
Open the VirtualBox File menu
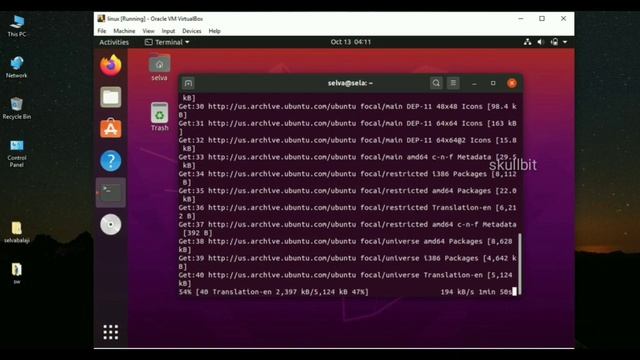tap(102, 31)
